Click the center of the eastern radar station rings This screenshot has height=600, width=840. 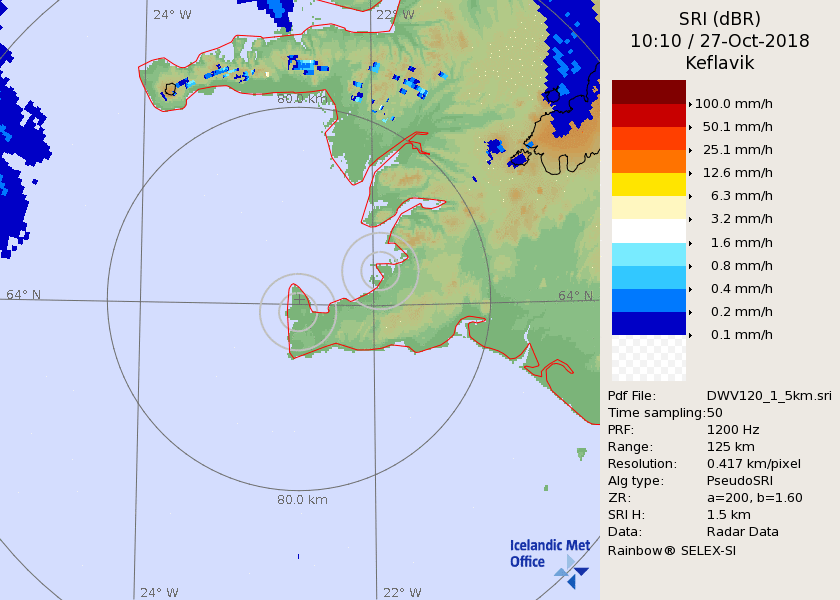(x=379, y=270)
